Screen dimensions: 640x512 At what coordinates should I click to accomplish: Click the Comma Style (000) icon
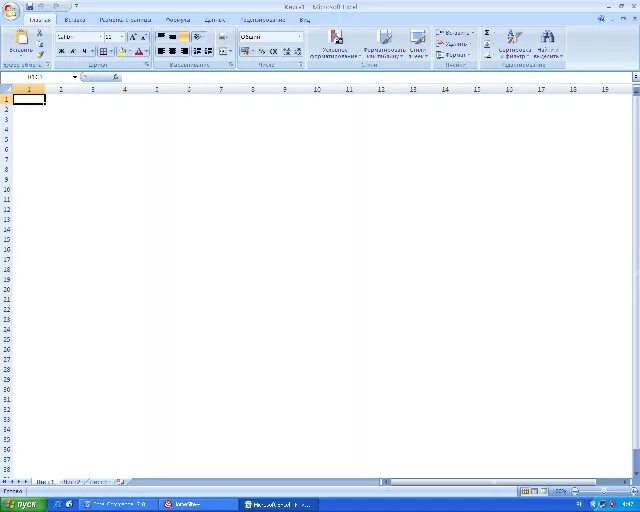pyautogui.click(x=273, y=51)
